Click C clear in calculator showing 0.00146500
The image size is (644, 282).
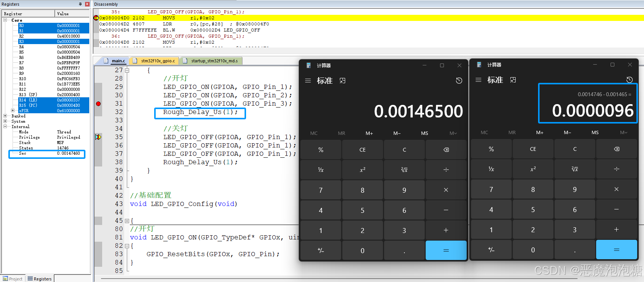[404, 150]
